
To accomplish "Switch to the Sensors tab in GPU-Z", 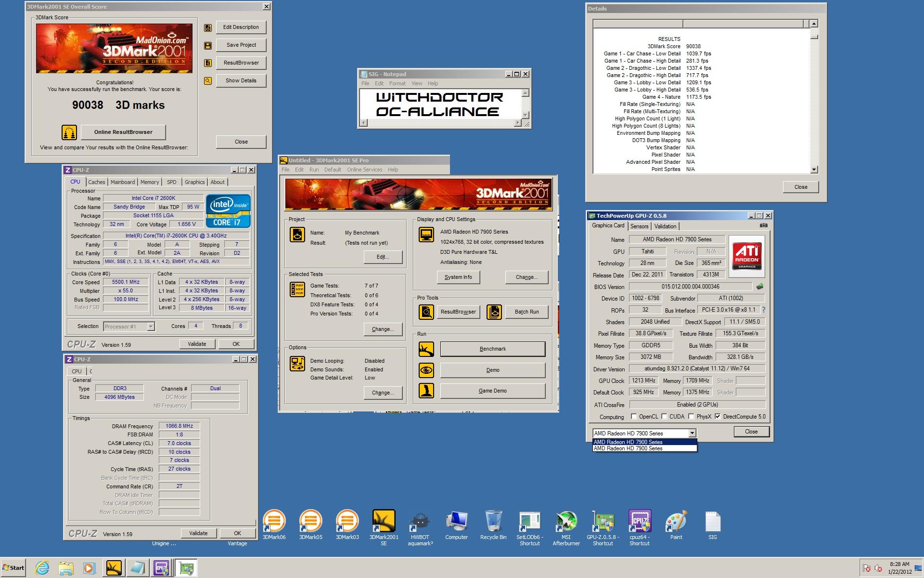I will (x=639, y=226).
